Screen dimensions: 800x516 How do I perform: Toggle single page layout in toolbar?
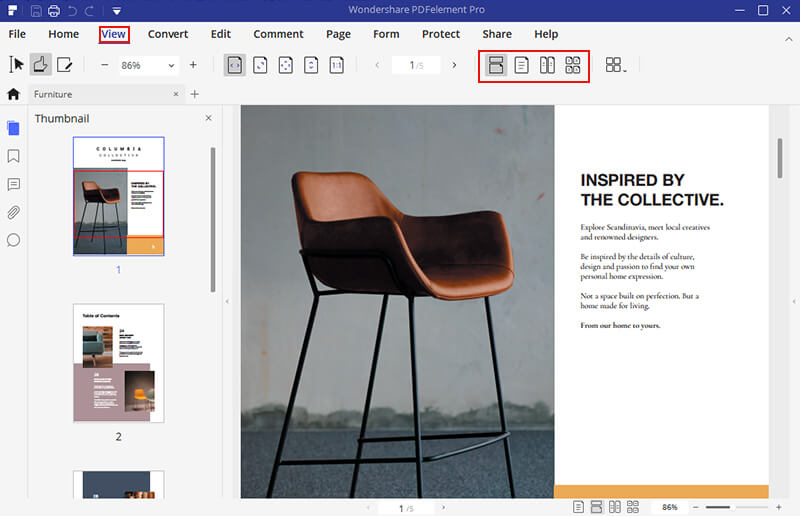[521, 65]
